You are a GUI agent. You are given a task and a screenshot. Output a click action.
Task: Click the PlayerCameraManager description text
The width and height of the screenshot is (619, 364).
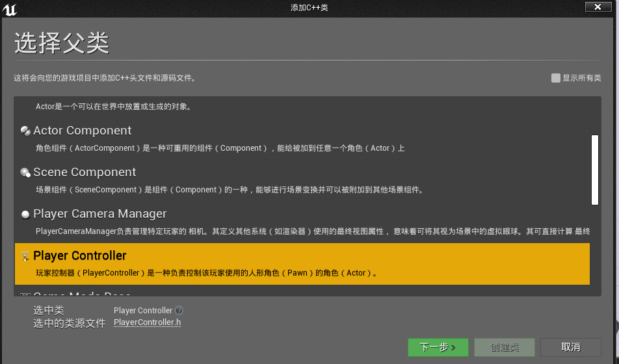tap(313, 231)
